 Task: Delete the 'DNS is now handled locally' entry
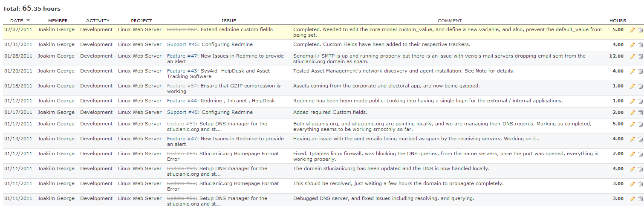(641, 169)
